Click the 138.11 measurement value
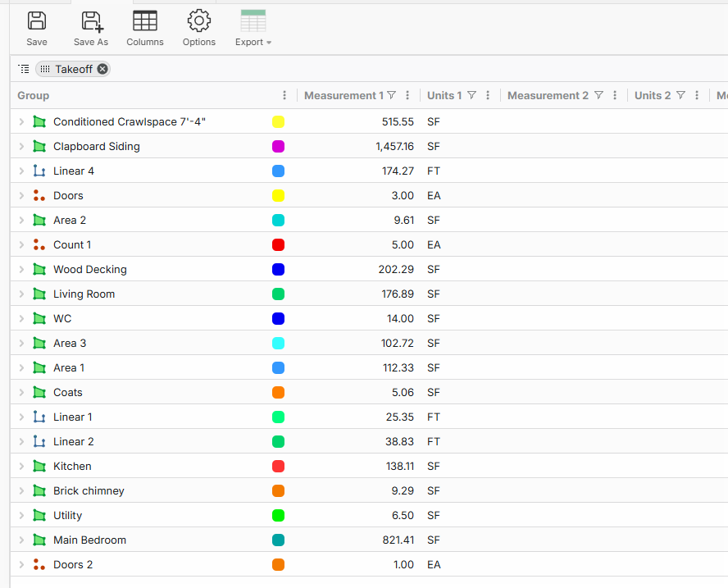This screenshot has width=728, height=588. point(400,467)
